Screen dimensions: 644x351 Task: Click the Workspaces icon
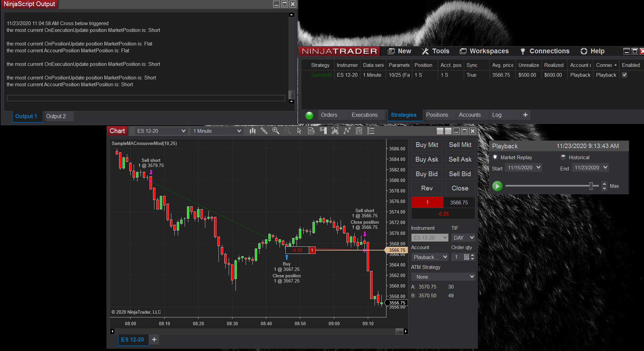pos(463,51)
